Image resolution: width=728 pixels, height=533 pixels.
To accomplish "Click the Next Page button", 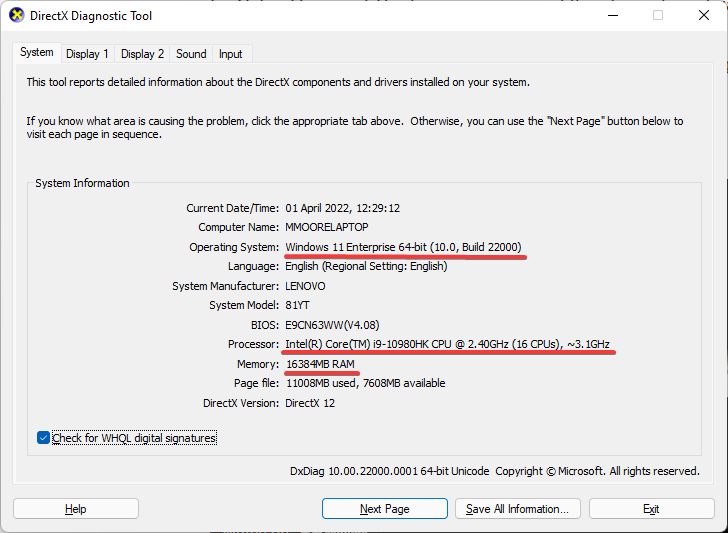I will (x=384, y=509).
